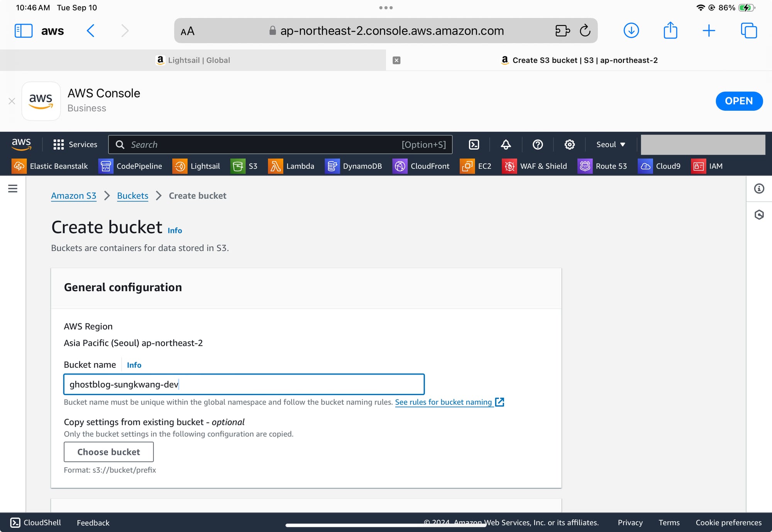The image size is (772, 532).
Task: Open the notifications bell
Action: click(506, 145)
